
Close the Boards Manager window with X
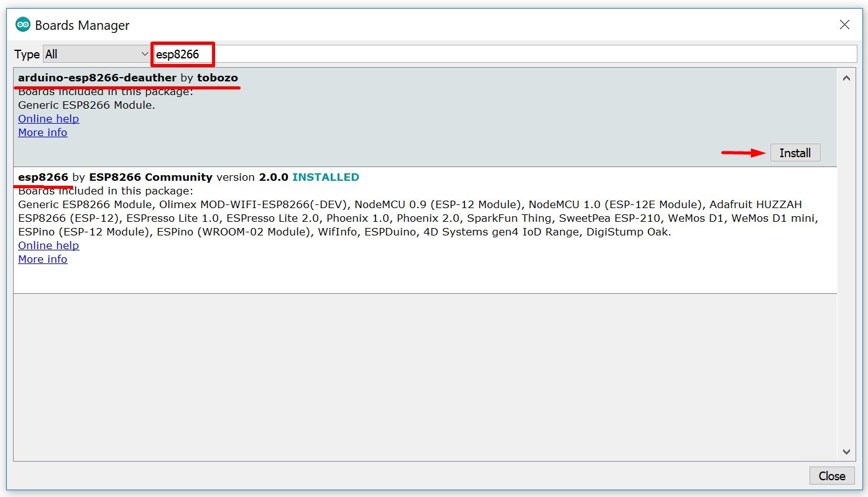[x=844, y=25]
